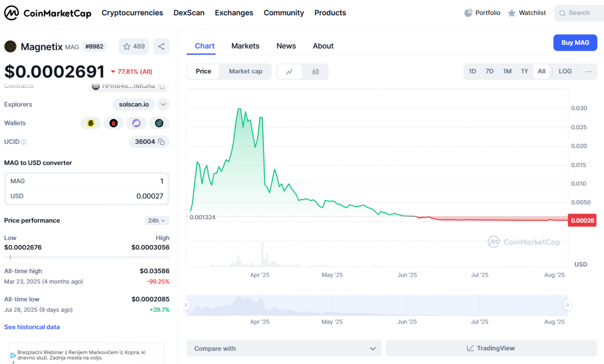Open Portfolio pie chart link
604x364 pixels.
click(482, 13)
